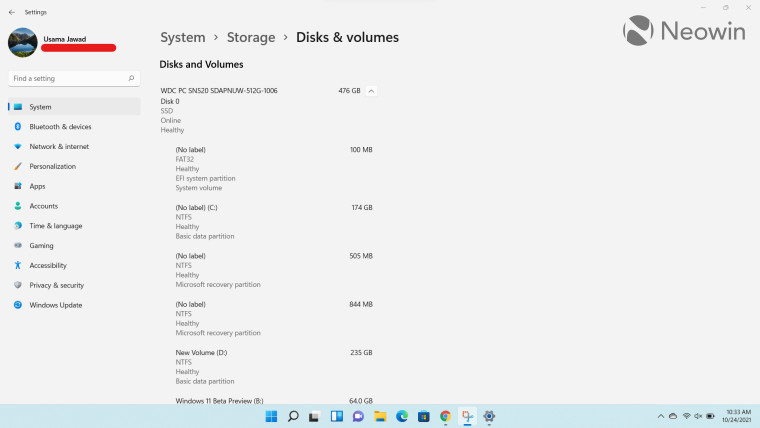Click the Gaming controller icon

18,246
